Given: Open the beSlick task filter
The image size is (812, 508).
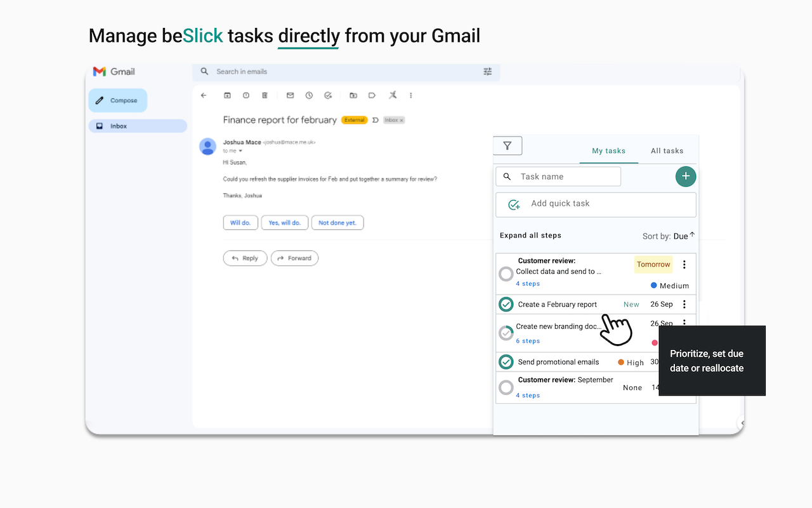Looking at the screenshot, I should pos(507,145).
